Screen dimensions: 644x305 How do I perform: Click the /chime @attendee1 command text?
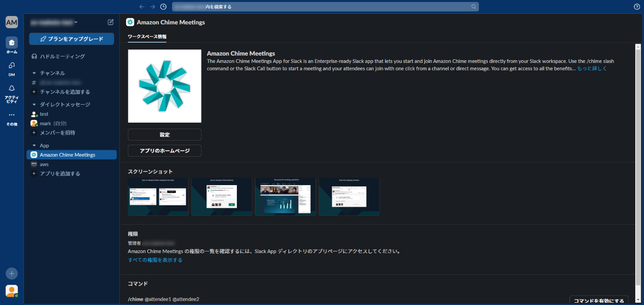click(163, 299)
